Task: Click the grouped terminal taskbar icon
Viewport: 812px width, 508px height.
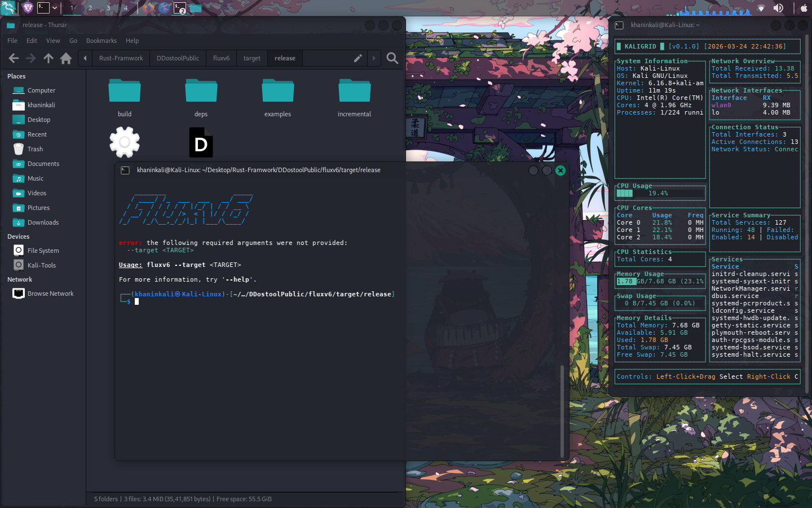Action: [180, 8]
